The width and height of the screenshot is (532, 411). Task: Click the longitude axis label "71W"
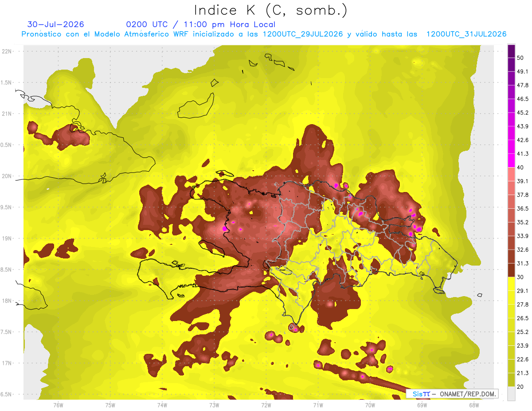318,405
